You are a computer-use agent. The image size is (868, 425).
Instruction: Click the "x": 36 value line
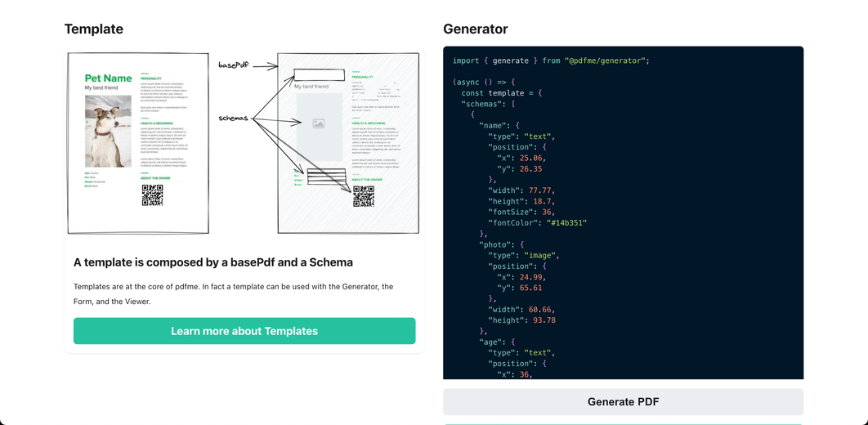tap(515, 374)
